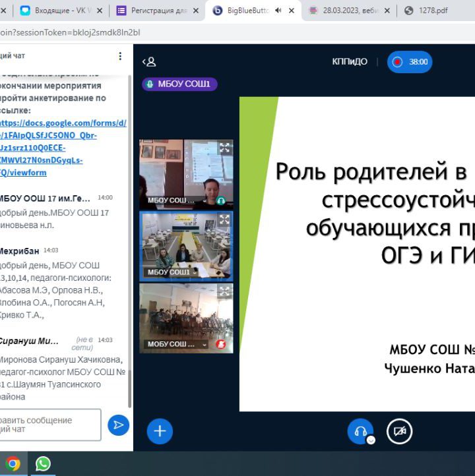Open Chrome from the taskbar
This screenshot has height=476, width=475.
pos(13,463)
